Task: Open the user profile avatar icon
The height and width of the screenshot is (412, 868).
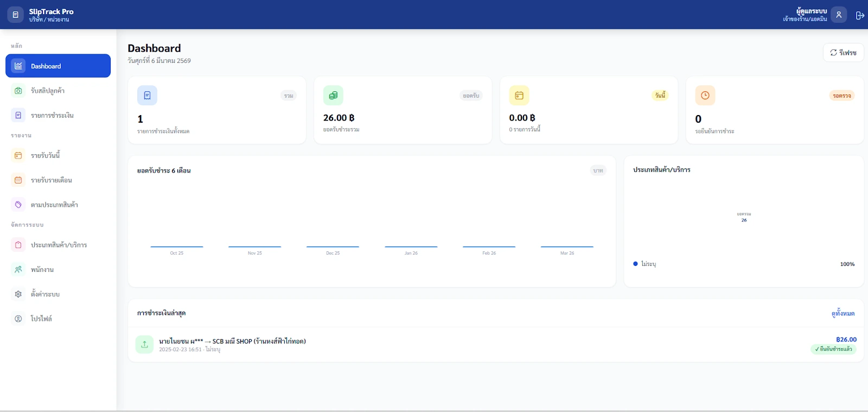Action: 839,15
